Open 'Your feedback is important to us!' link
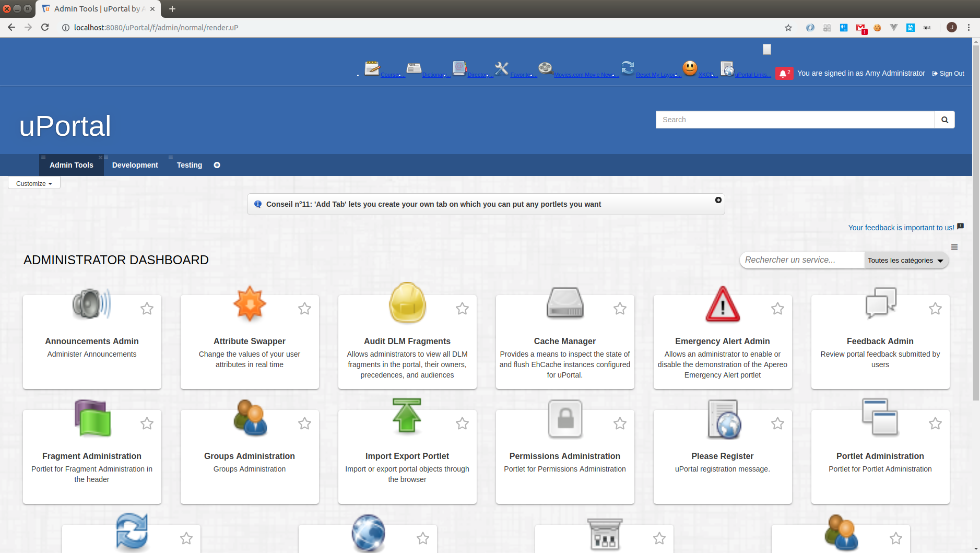The image size is (980, 553). pyautogui.click(x=901, y=228)
